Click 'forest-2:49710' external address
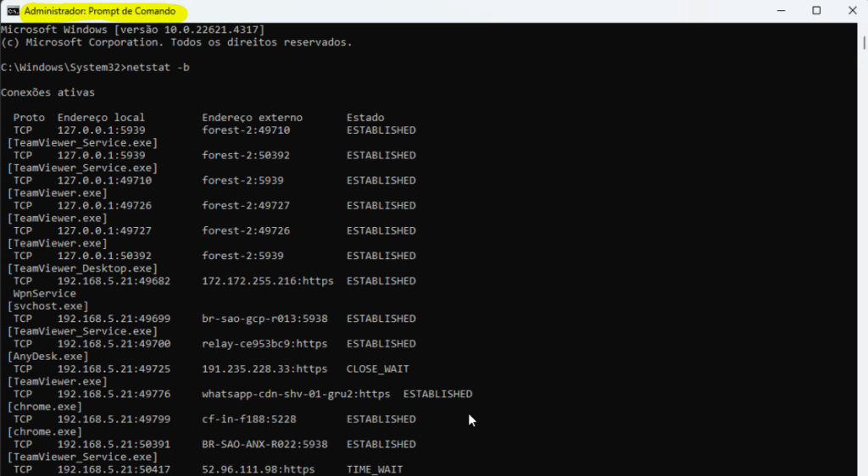Viewport: 868px width, 476px height. pos(246,130)
